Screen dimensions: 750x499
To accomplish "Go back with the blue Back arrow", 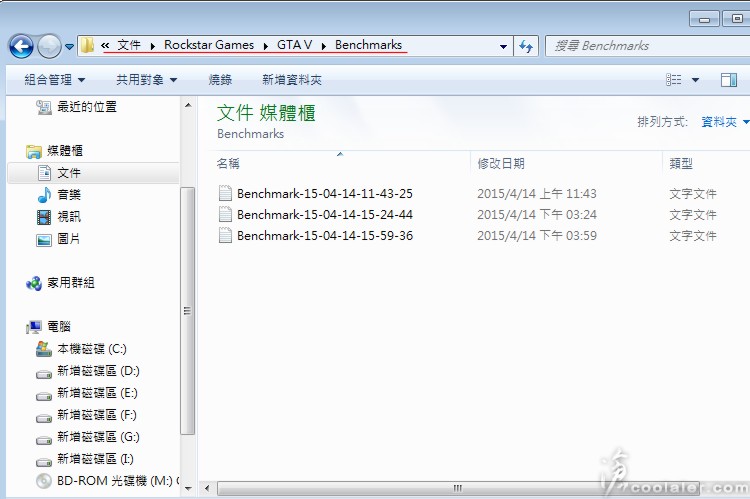I will [x=22, y=46].
